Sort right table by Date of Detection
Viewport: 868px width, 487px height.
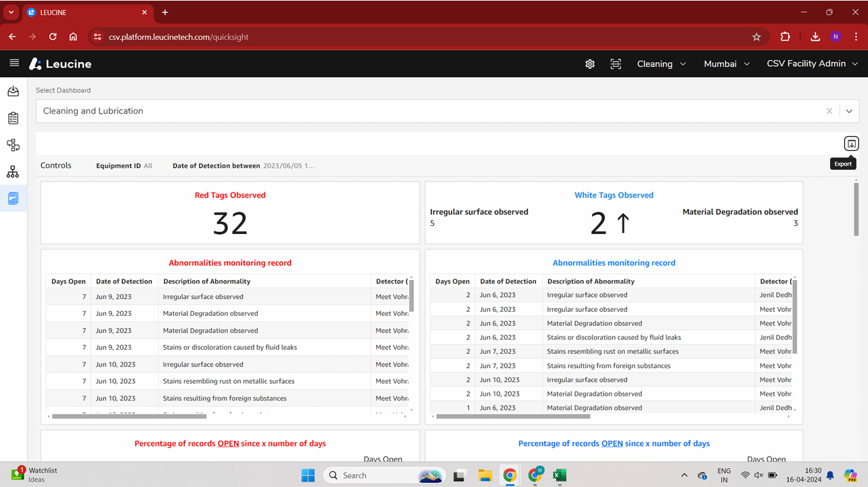[508, 281]
